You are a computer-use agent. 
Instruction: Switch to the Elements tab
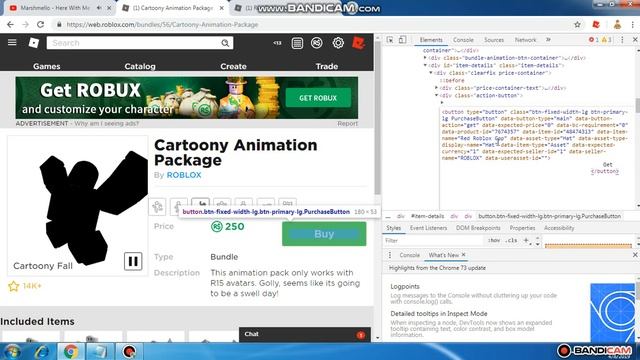pyautogui.click(x=431, y=40)
